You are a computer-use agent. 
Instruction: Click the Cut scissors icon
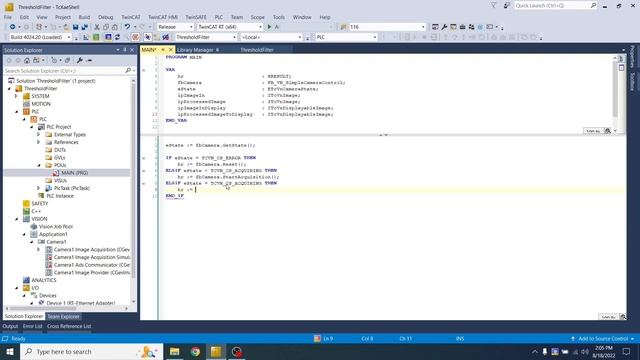[97, 27]
